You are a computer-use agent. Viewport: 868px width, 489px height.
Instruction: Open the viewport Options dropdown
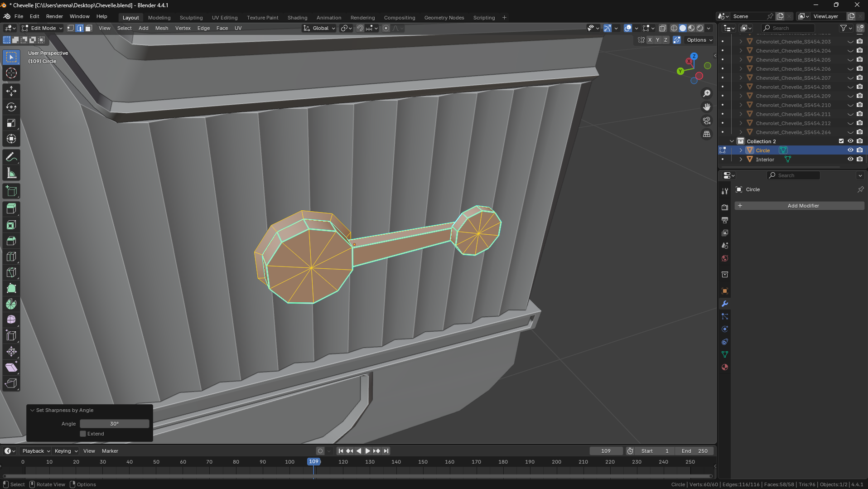(699, 40)
